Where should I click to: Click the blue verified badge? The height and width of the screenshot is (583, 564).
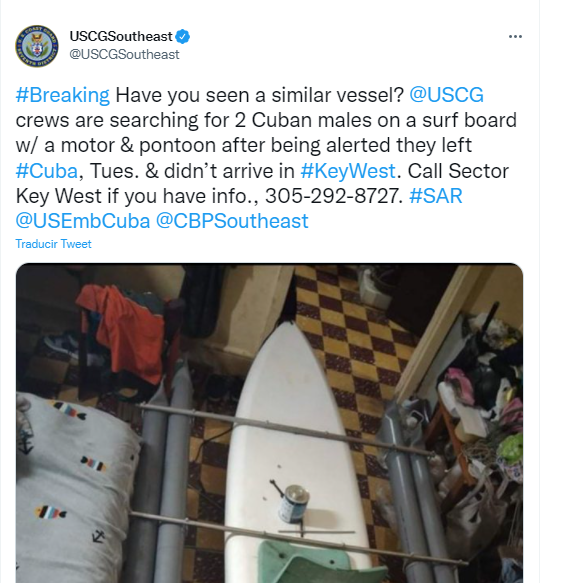tap(183, 36)
